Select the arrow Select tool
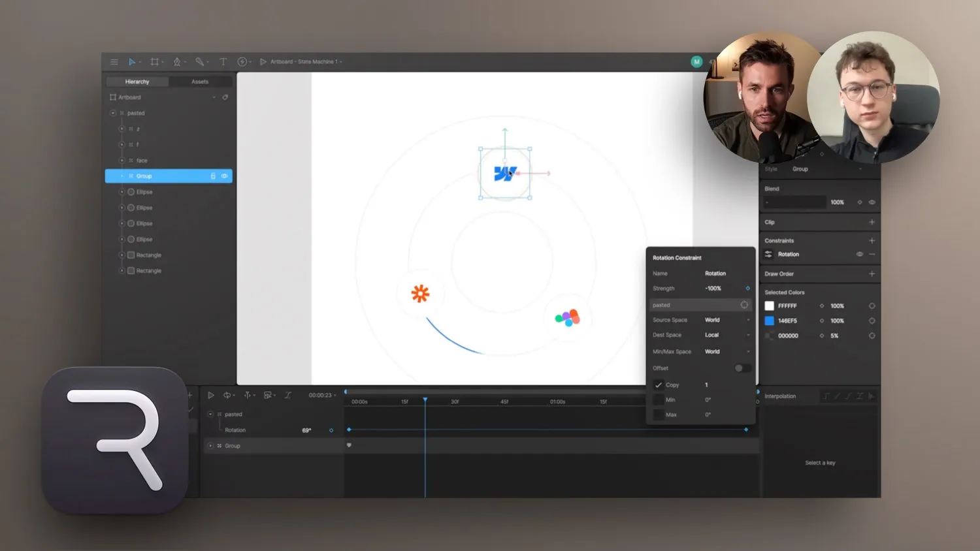The image size is (980, 551). pyautogui.click(x=132, y=62)
